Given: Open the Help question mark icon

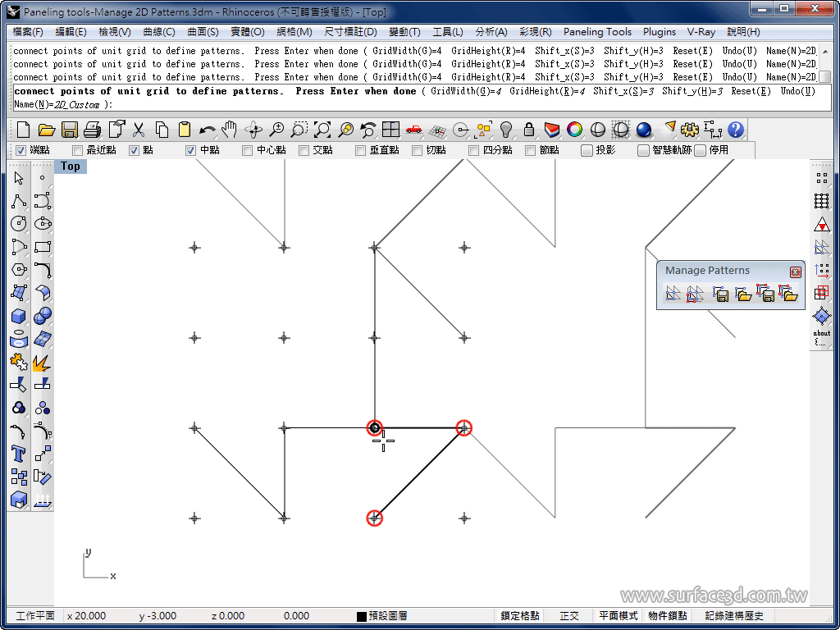Looking at the screenshot, I should [736, 130].
